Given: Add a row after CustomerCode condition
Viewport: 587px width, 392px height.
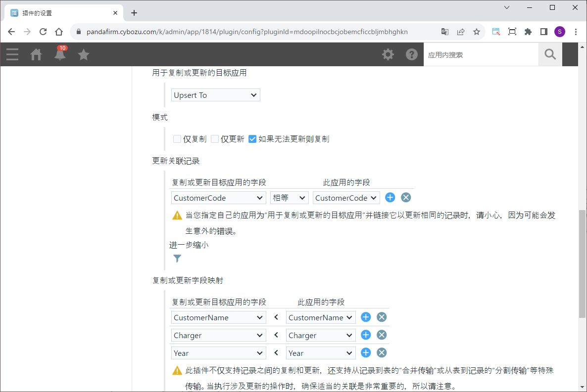Looking at the screenshot, I should click(390, 198).
